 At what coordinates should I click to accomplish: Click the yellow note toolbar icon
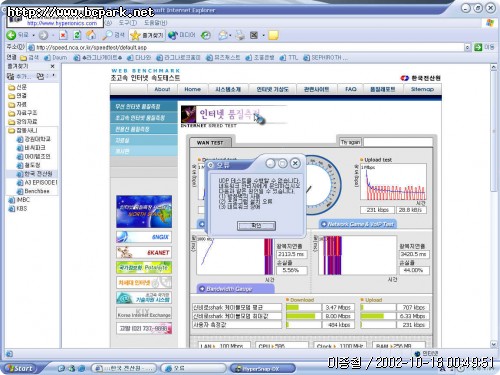coord(273,35)
